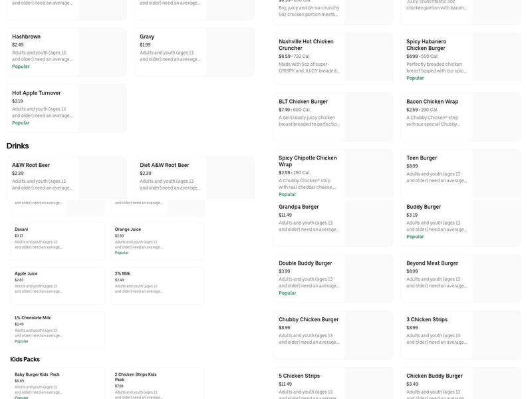532x399 pixels.
Task: Select the BLT Chicken Burger card
Action: (x=333, y=117)
